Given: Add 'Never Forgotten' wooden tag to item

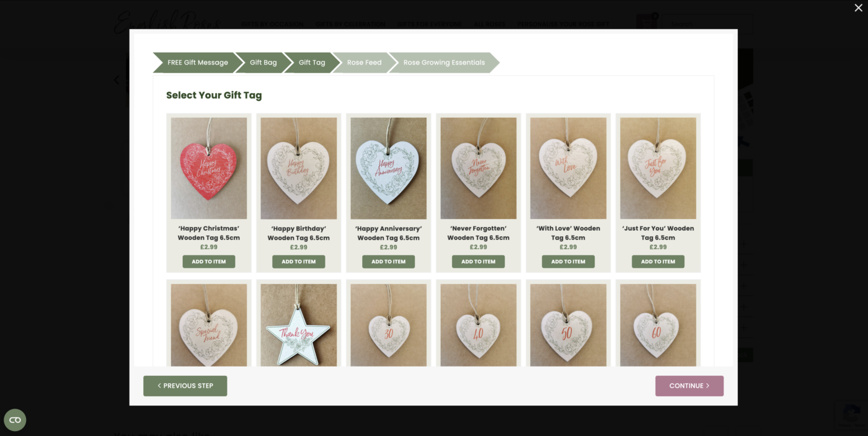Looking at the screenshot, I should 479,262.
